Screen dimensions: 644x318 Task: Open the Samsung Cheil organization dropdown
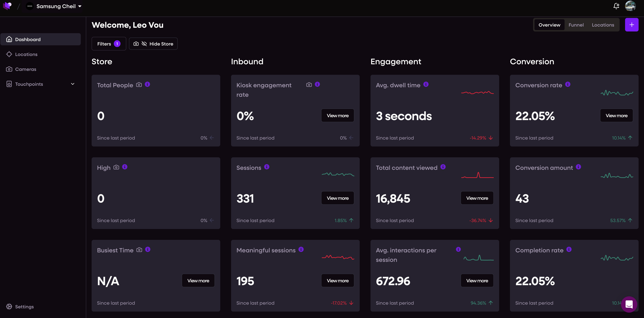click(x=54, y=6)
